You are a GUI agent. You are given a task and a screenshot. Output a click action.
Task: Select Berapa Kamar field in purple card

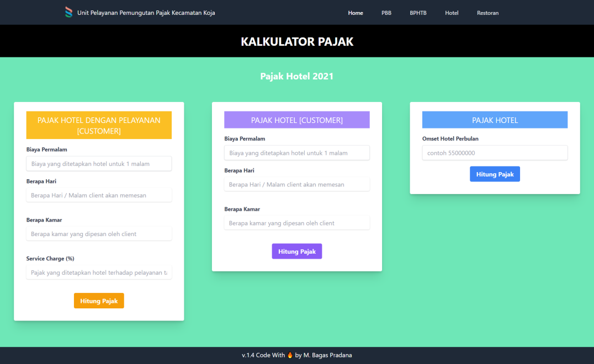296,223
